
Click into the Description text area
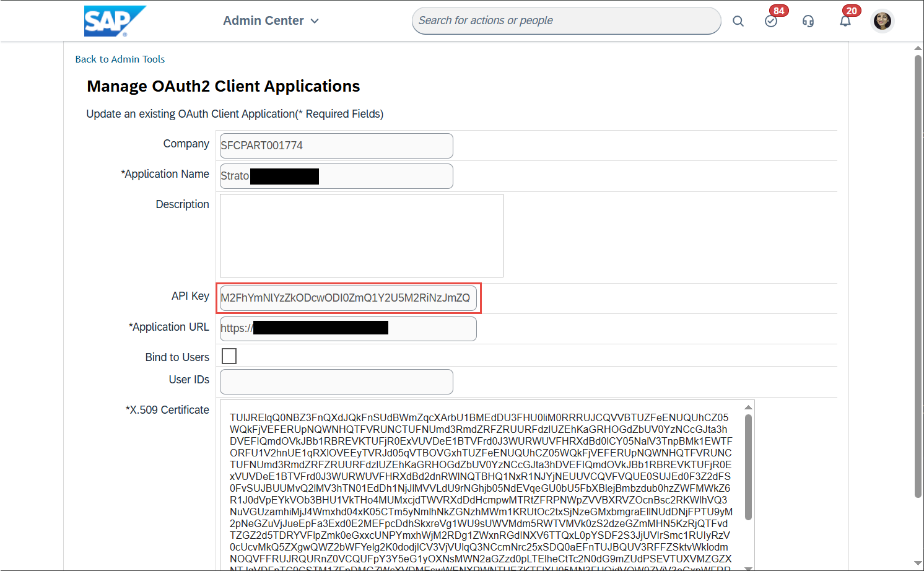(361, 235)
